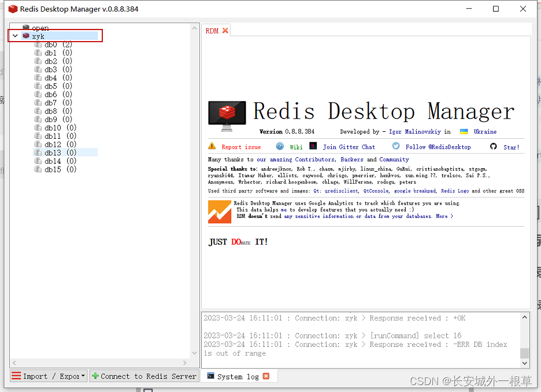Click the db7 database icon

click(38, 102)
